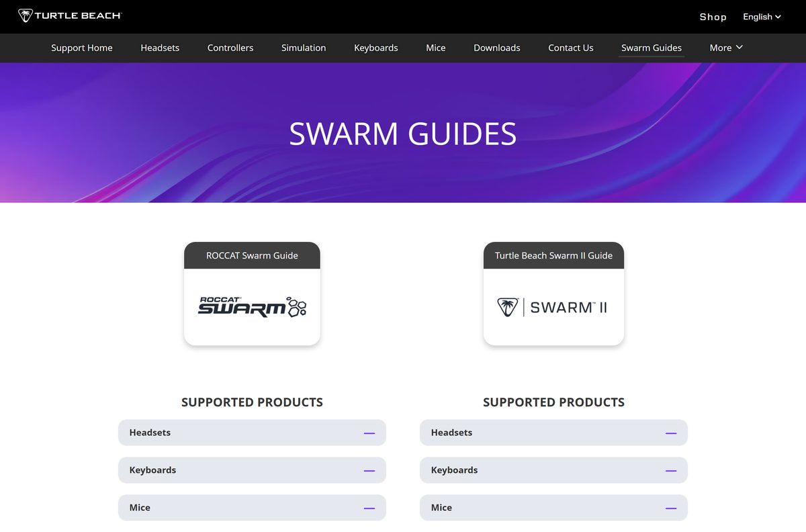Click the ROCCAT Swarm logo image
This screenshot has width=806, height=532.
click(x=252, y=307)
